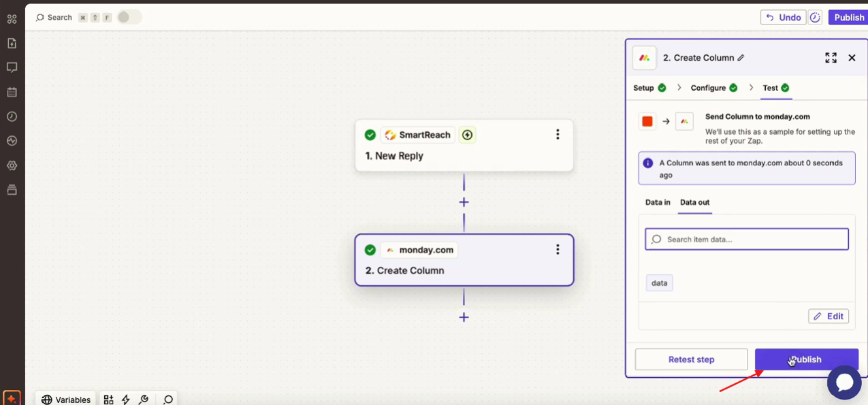Show the Data in tab

[x=658, y=202]
